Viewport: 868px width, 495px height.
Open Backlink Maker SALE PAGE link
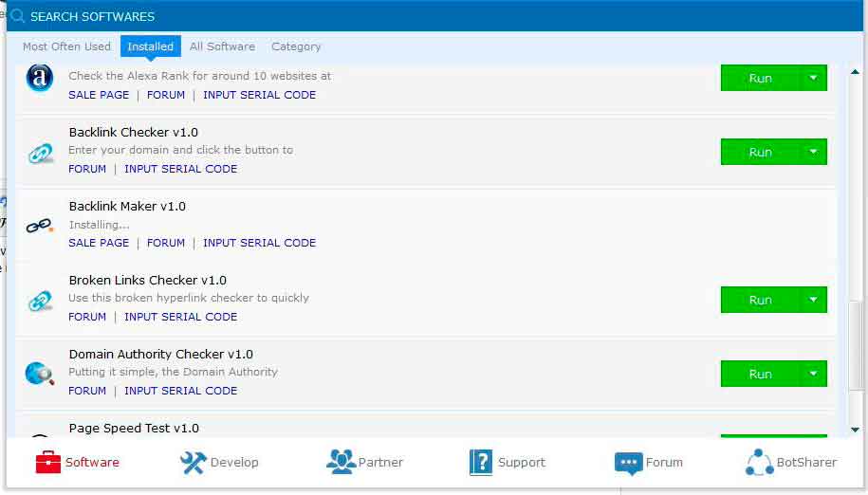pyautogui.click(x=99, y=243)
